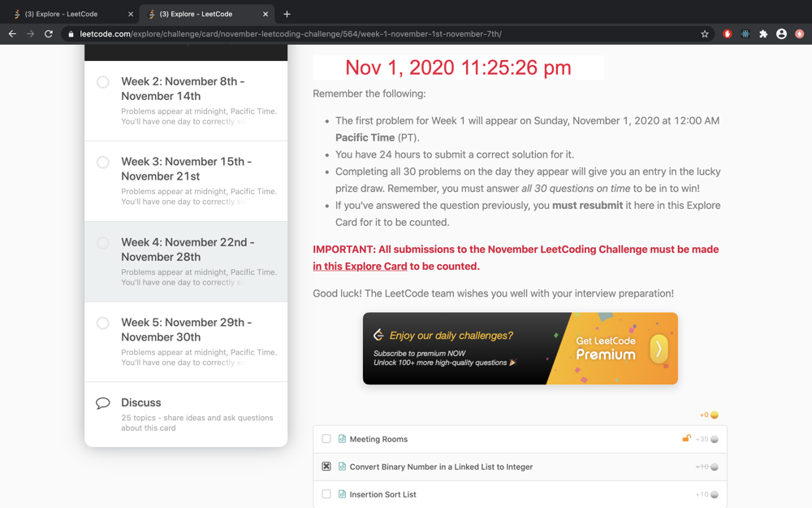The height and width of the screenshot is (508, 812).
Task: Click the code document icon beside Insertion Sort List
Action: 343,494
